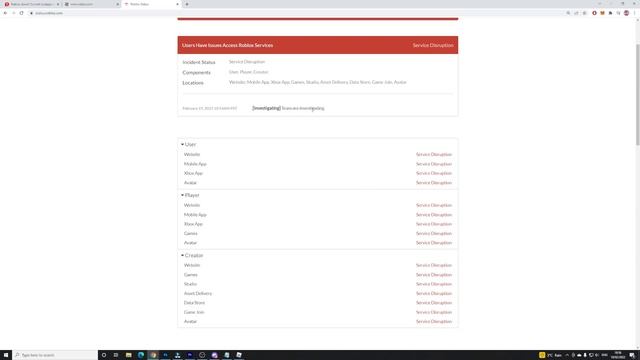This screenshot has height=360, width=640.
Task: Click the page vertical scrollbar thumb
Action: 638,94
